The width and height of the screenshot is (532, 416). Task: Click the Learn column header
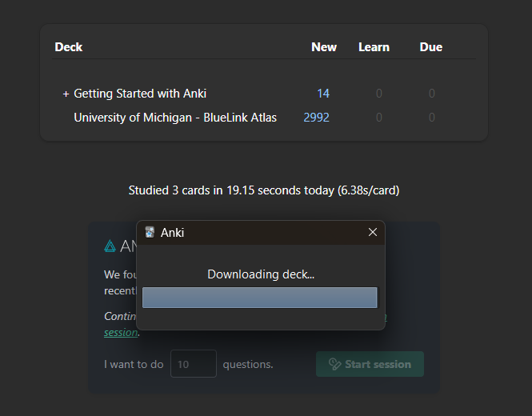374,47
